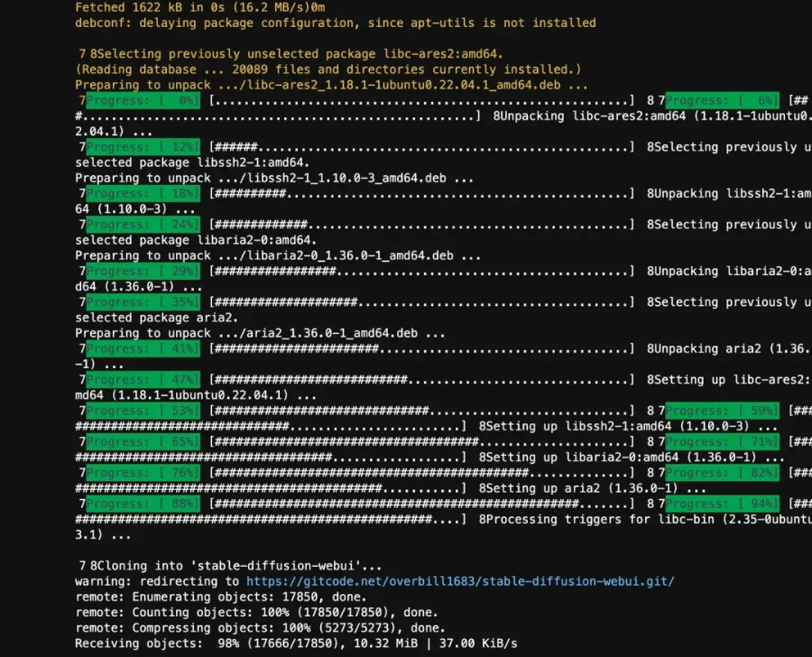The width and height of the screenshot is (812, 657).
Task: Click the Progress 12% indicator
Action: 143,147
